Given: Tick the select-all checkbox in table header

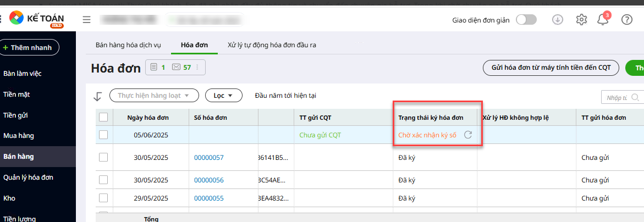Looking at the screenshot, I should point(103,117).
